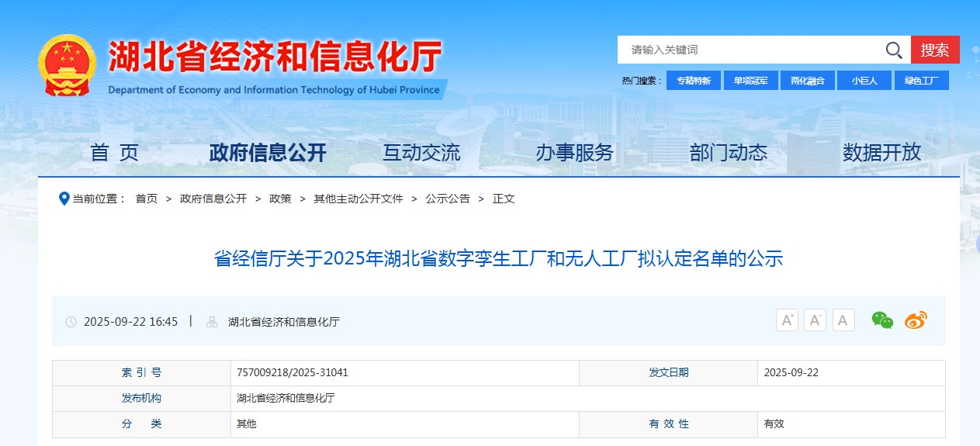The height and width of the screenshot is (446, 980).
Task: Reset font size with plain A icon
Action: tap(843, 320)
